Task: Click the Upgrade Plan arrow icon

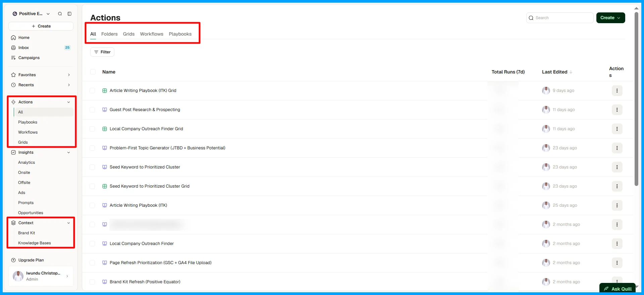Action: click(13, 260)
